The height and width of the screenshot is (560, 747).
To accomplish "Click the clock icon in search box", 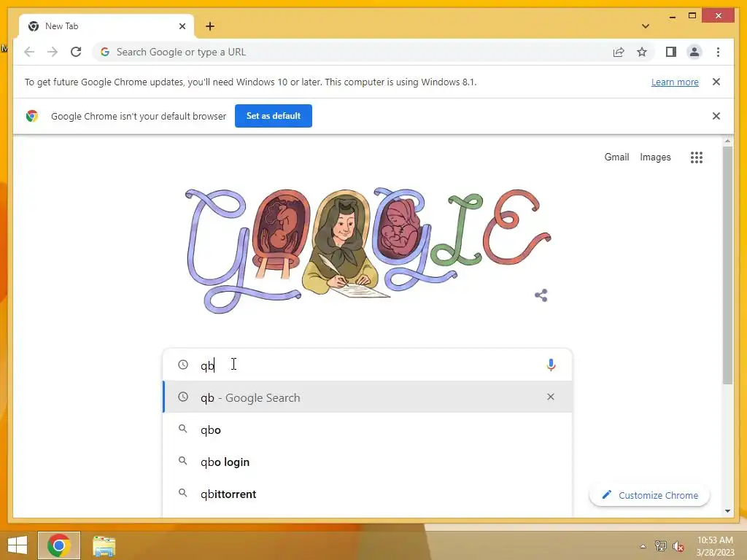I will [x=183, y=365].
